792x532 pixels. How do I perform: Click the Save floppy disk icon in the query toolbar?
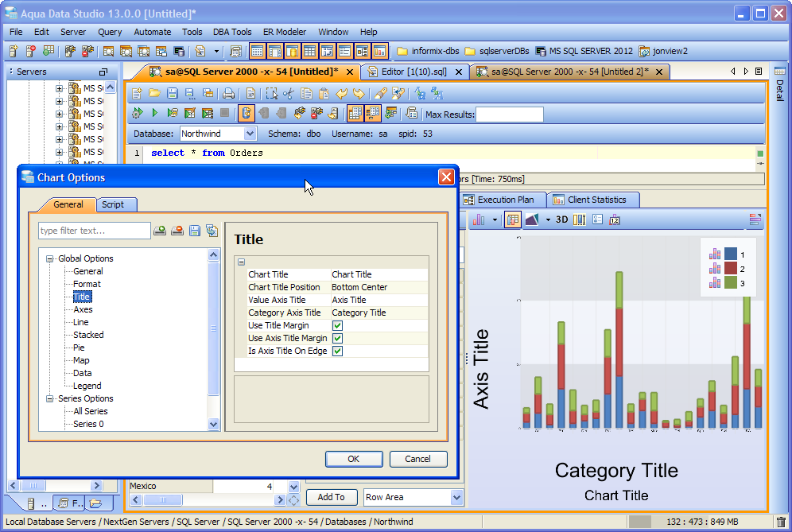coord(173,93)
